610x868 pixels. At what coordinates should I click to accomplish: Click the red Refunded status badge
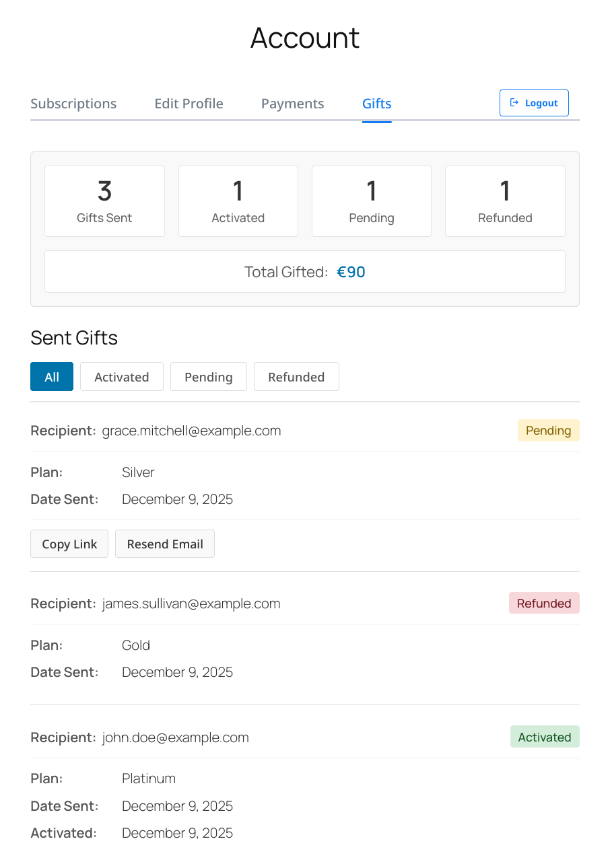[x=544, y=604]
